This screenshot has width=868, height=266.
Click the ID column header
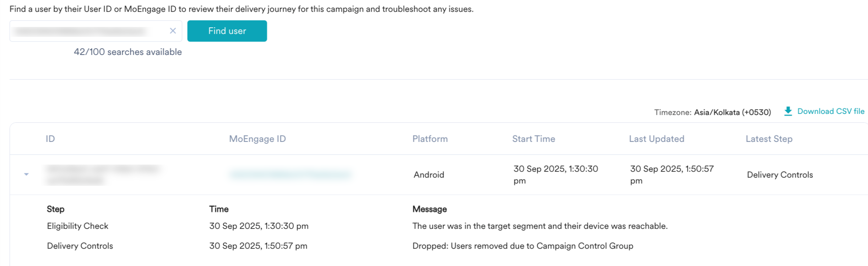pos(50,139)
